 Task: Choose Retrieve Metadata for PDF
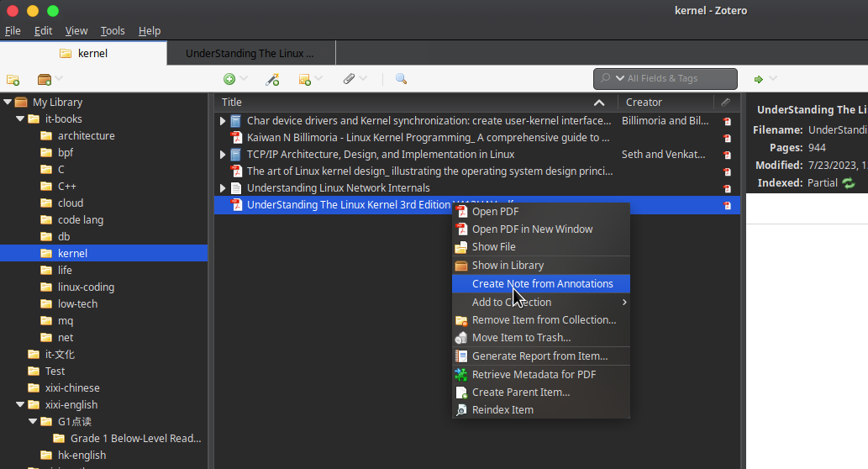(534, 375)
